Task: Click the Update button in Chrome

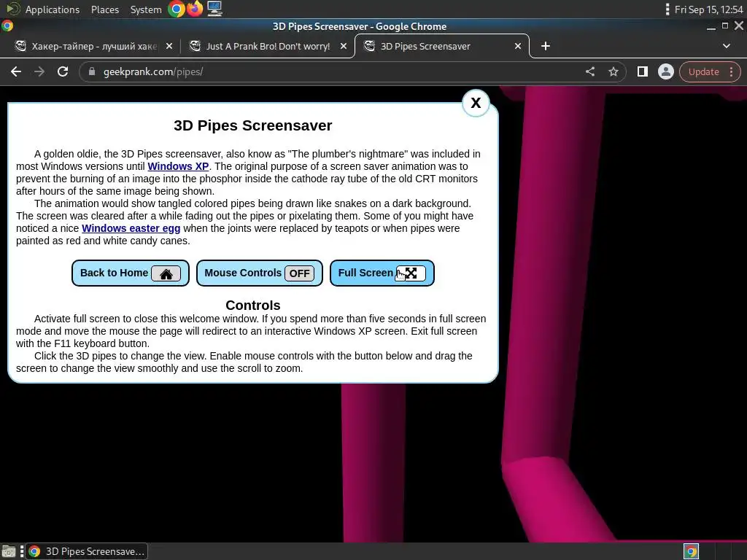Action: point(704,72)
